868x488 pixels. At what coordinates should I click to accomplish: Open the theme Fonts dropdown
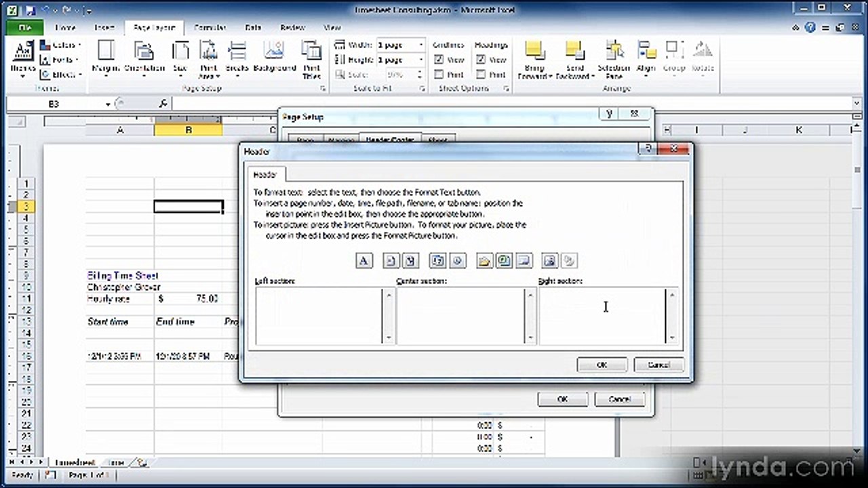[x=60, y=60]
